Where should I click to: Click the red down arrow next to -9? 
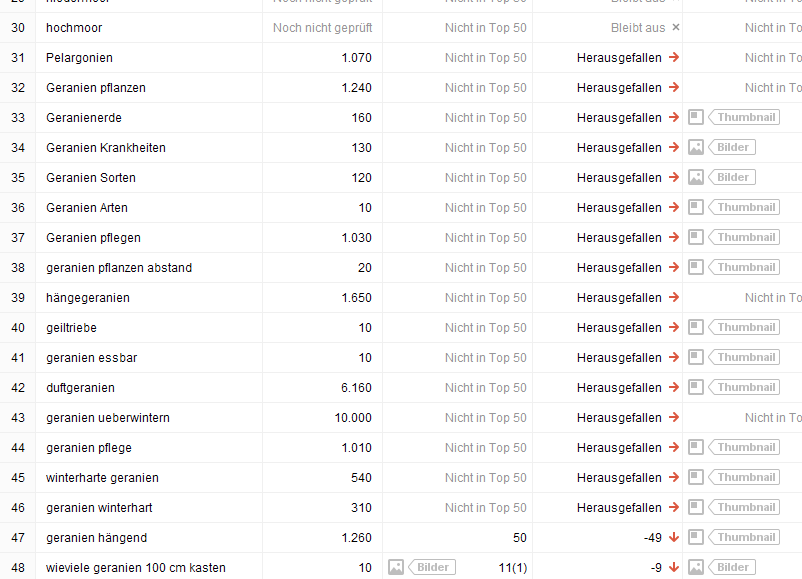coord(674,567)
